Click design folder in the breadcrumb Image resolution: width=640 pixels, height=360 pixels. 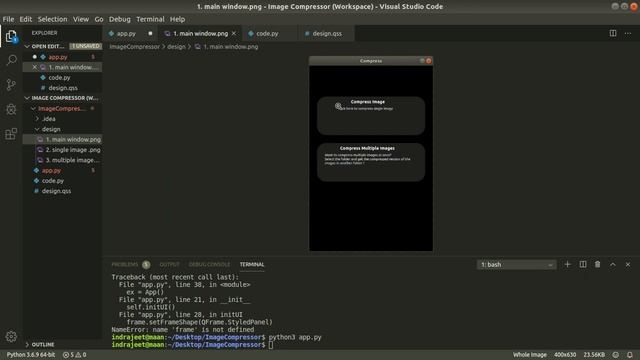pyautogui.click(x=176, y=47)
